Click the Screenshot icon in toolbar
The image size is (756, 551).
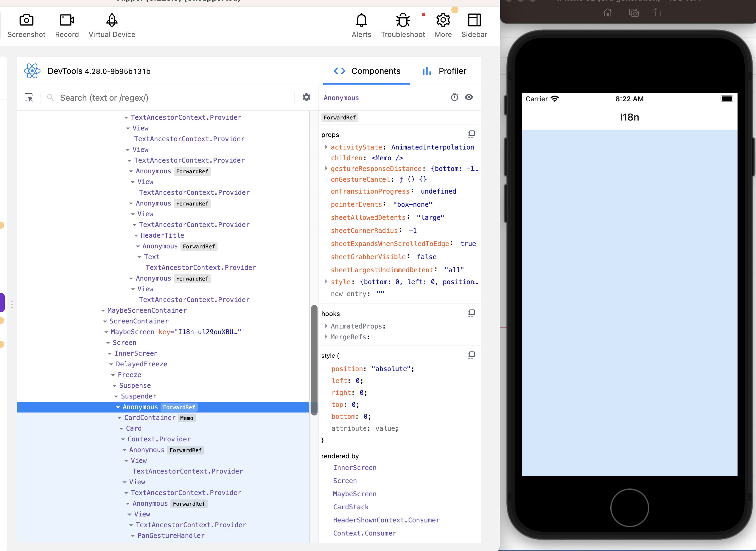pos(26,20)
